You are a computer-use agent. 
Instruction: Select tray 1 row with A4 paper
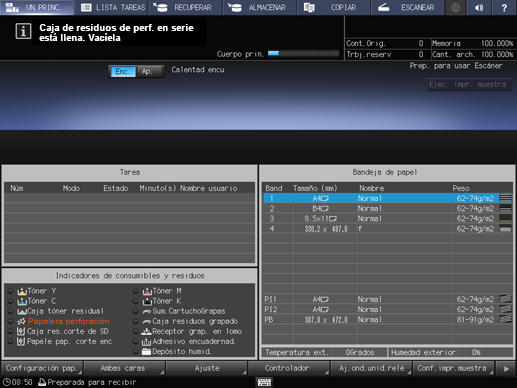pyautogui.click(x=388, y=198)
